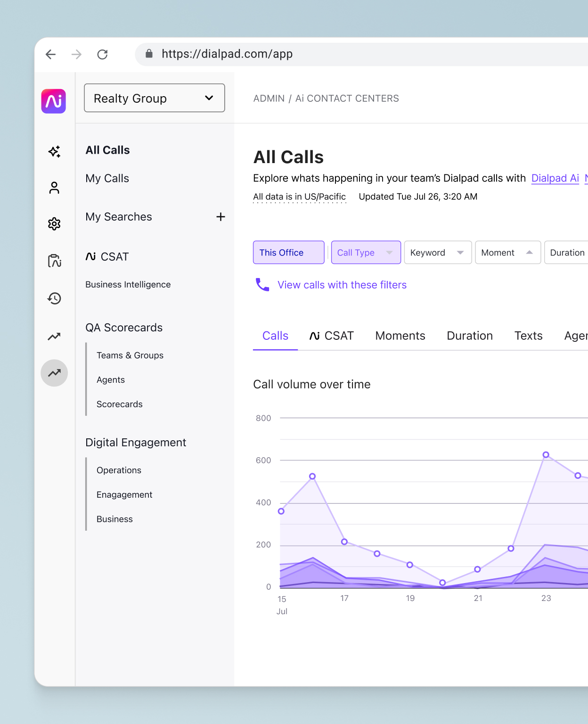Viewport: 588px width, 724px height.
Task: Click View calls with these filters
Action: tap(342, 285)
